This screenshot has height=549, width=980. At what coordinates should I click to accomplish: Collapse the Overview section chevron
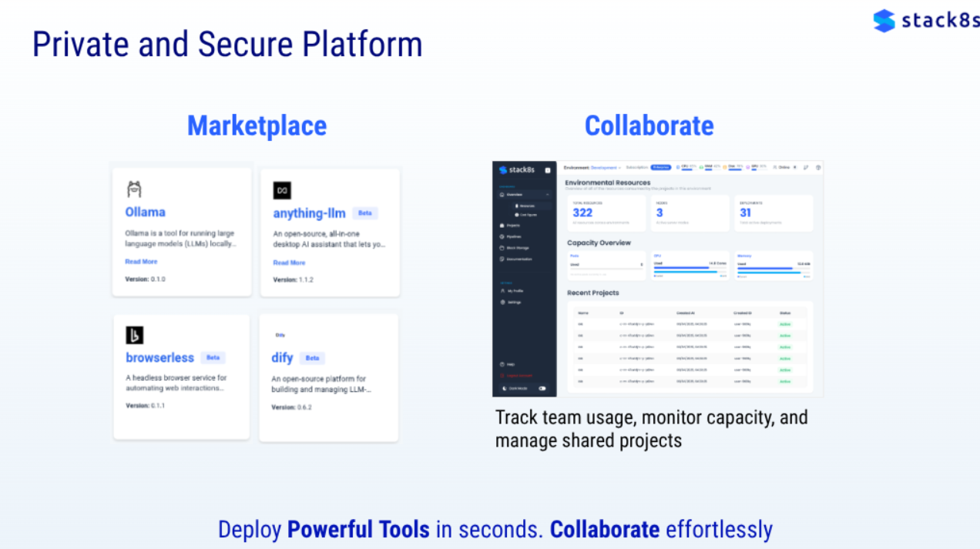pos(548,195)
